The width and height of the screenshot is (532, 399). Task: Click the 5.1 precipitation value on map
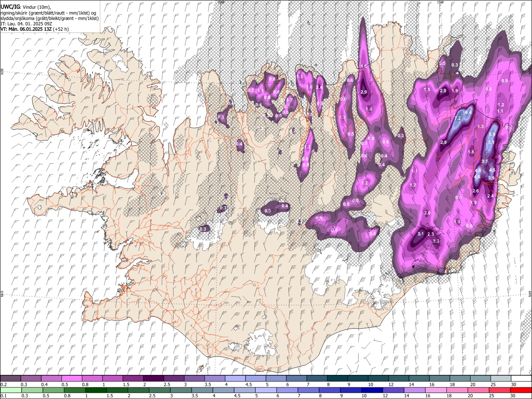(x=491, y=142)
